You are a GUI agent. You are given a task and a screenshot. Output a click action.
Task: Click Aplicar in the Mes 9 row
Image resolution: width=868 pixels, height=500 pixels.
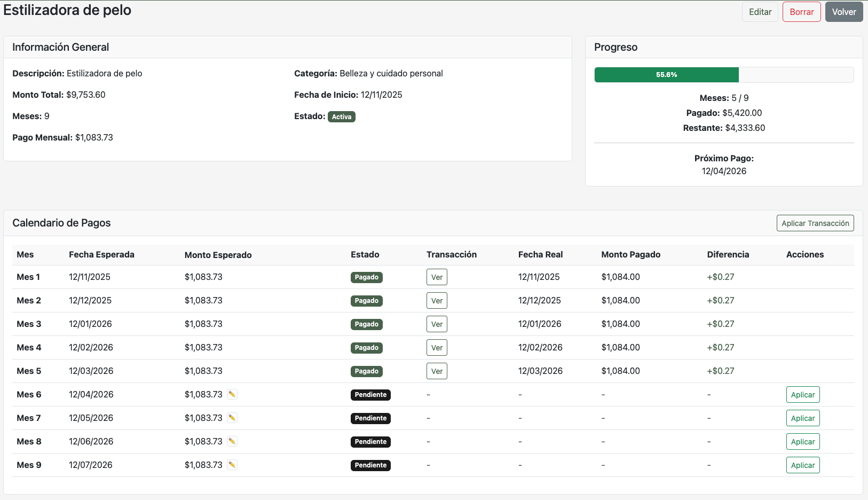(803, 465)
